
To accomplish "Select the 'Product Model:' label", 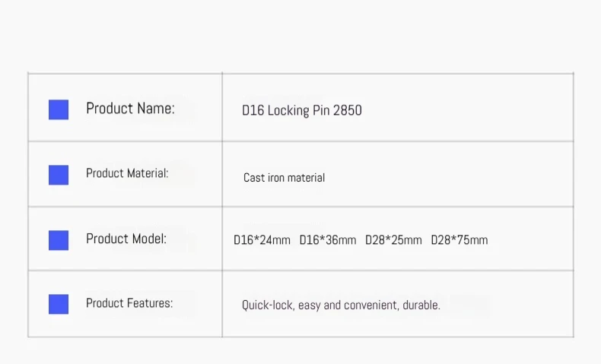I will (126, 239).
